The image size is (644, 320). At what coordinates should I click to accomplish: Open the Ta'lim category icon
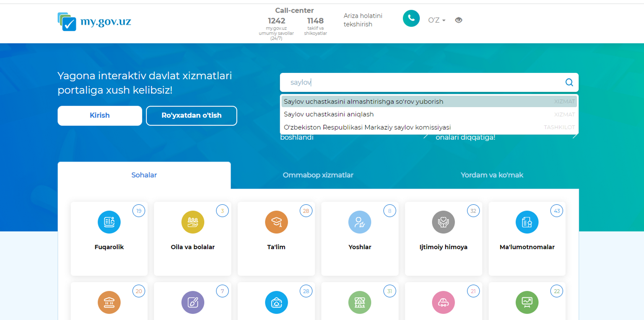(276, 222)
